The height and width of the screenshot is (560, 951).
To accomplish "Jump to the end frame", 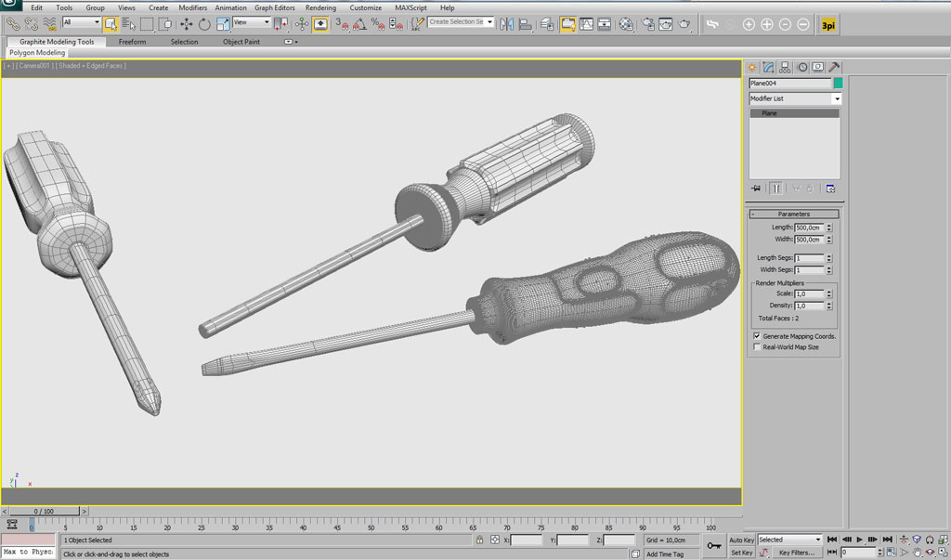I will pos(887,540).
